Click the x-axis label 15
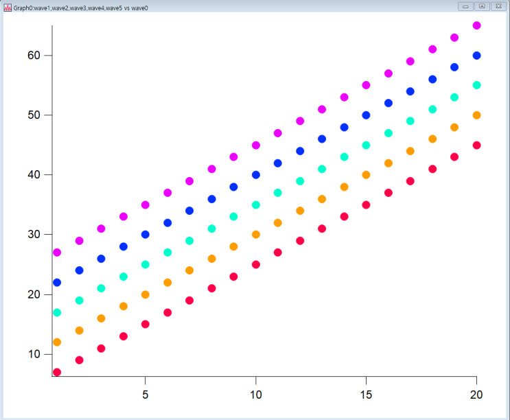The height and width of the screenshot is (420, 510). (366, 395)
